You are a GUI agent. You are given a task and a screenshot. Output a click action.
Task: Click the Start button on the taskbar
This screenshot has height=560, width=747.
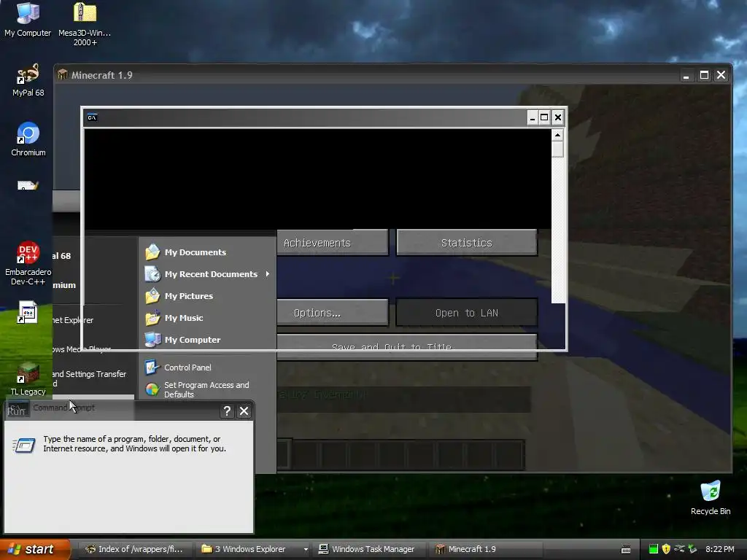coord(34,549)
